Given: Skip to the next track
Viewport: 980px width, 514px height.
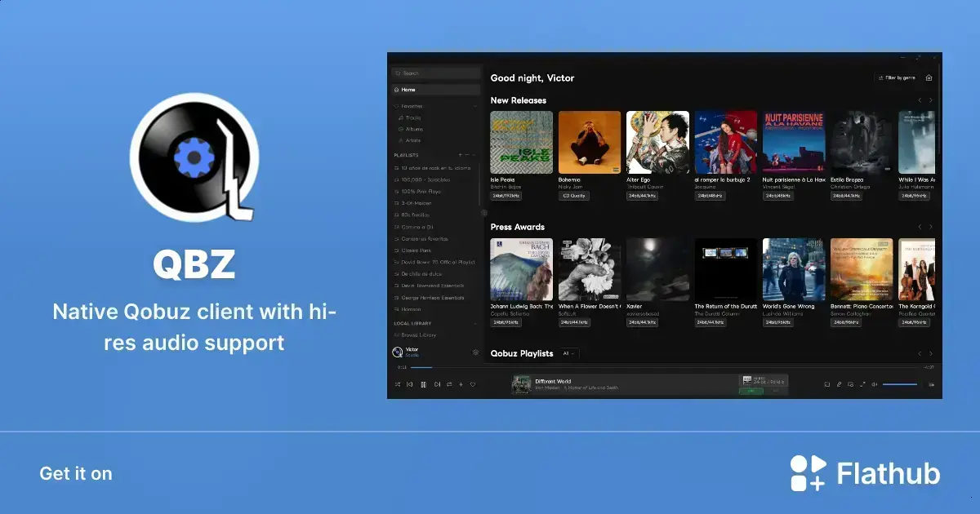Looking at the screenshot, I should coord(437,384).
